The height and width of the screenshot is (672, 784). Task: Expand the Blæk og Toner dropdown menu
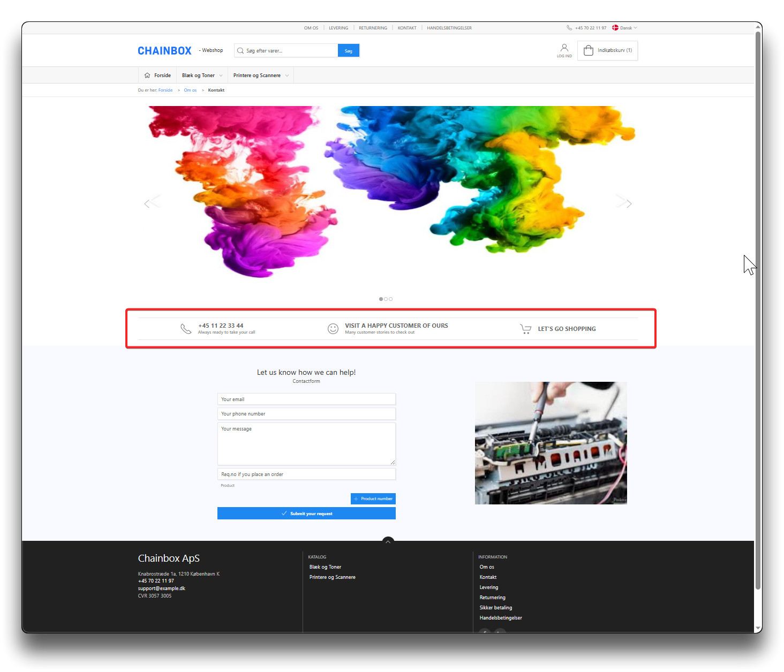click(202, 75)
